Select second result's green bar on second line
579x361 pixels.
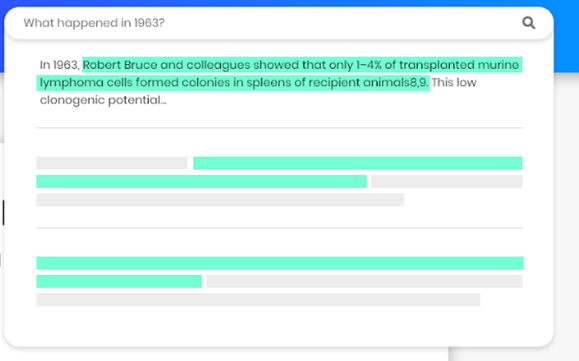[201, 182]
